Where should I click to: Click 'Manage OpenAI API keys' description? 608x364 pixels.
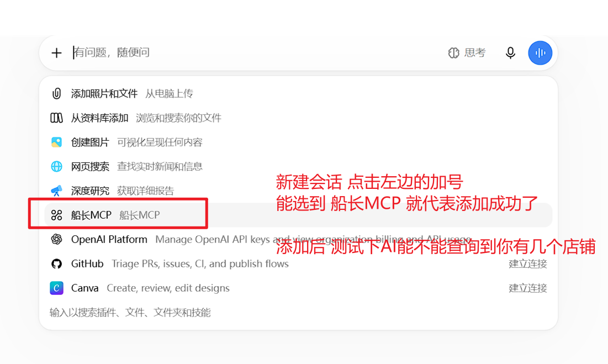click(x=313, y=239)
